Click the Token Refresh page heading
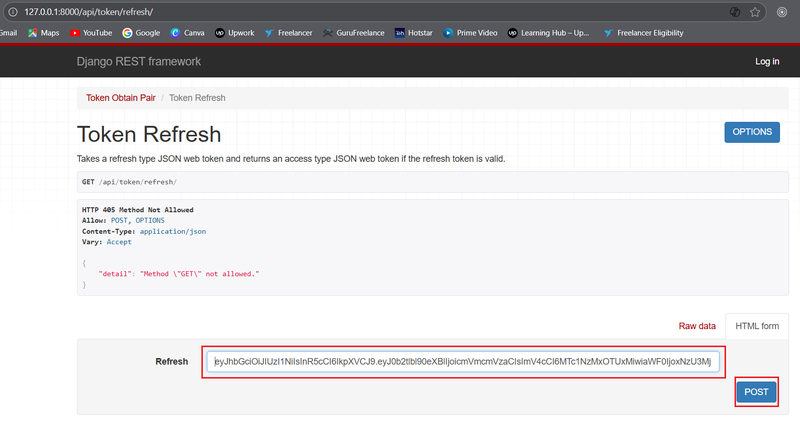The width and height of the screenshot is (800, 437). [149, 135]
